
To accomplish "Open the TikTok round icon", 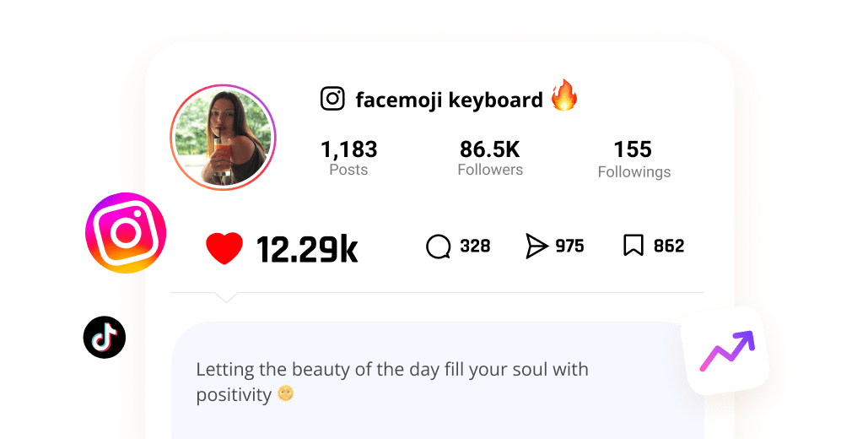I will (105, 337).
